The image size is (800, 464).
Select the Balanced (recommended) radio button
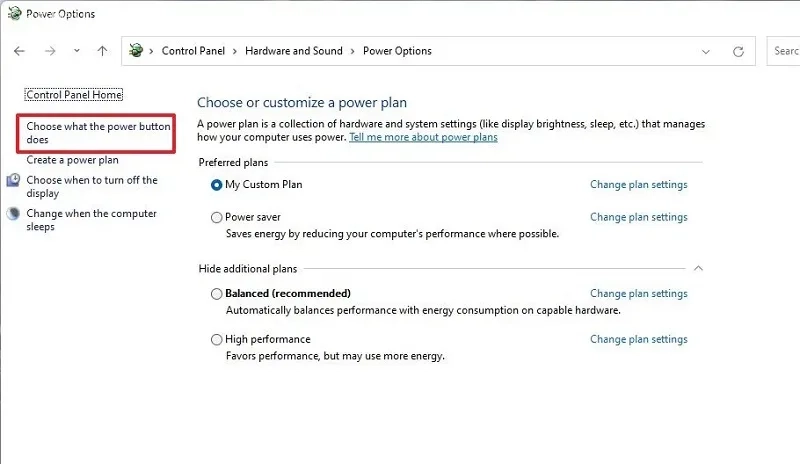[216, 294]
